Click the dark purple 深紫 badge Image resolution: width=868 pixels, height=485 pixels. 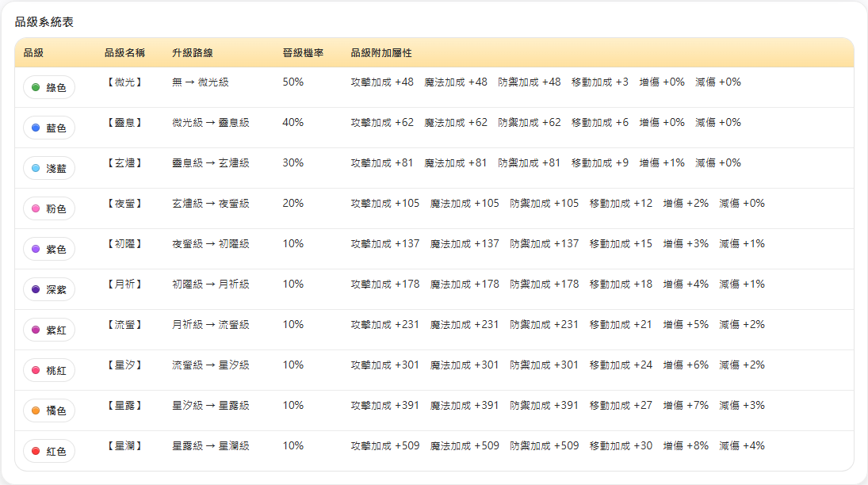(49, 289)
